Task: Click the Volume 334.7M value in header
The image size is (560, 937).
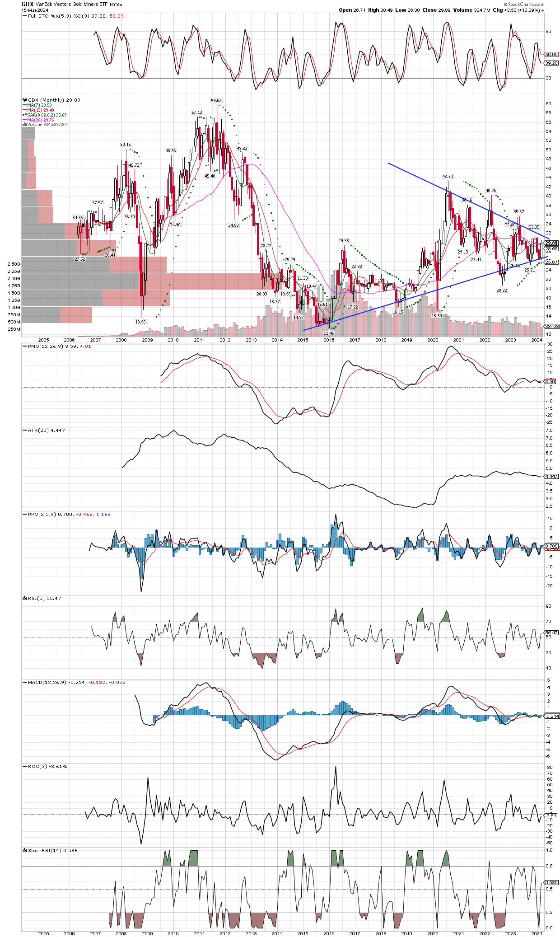Action: 471,10
